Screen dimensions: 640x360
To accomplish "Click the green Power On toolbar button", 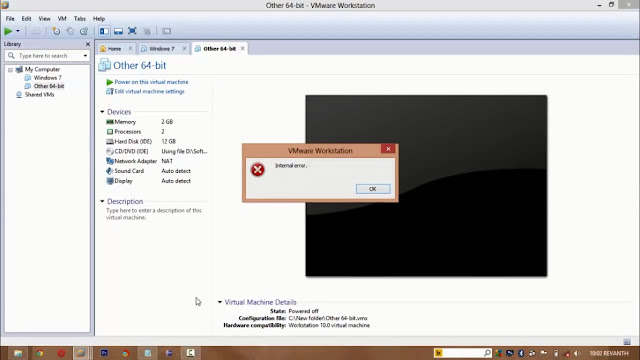I will point(8,31).
